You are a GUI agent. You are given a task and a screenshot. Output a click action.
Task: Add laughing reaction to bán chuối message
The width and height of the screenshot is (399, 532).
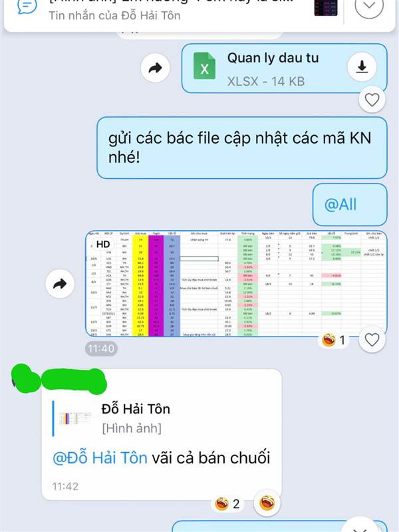267,503
